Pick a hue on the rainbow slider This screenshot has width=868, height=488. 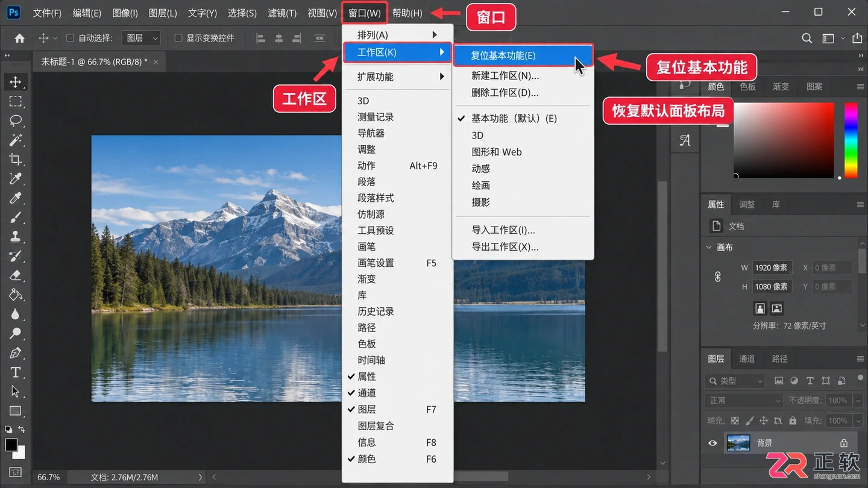851,140
